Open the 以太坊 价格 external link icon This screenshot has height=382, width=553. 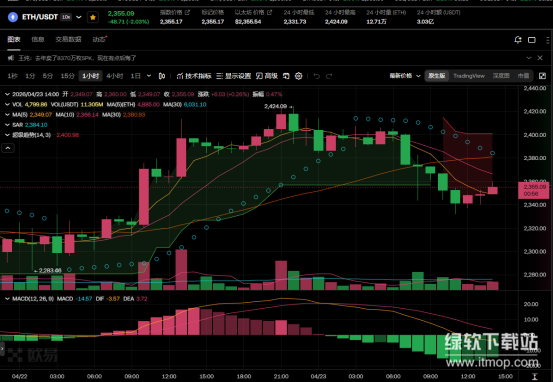click(x=269, y=12)
